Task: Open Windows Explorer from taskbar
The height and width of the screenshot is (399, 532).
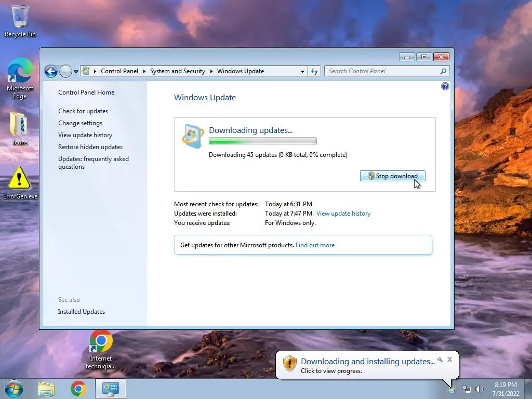Action: pos(46,389)
